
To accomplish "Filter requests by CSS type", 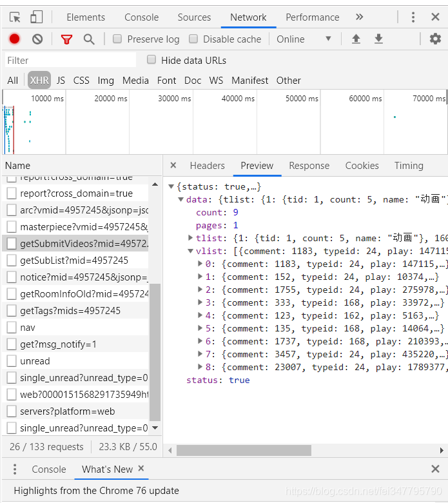I will tap(81, 80).
